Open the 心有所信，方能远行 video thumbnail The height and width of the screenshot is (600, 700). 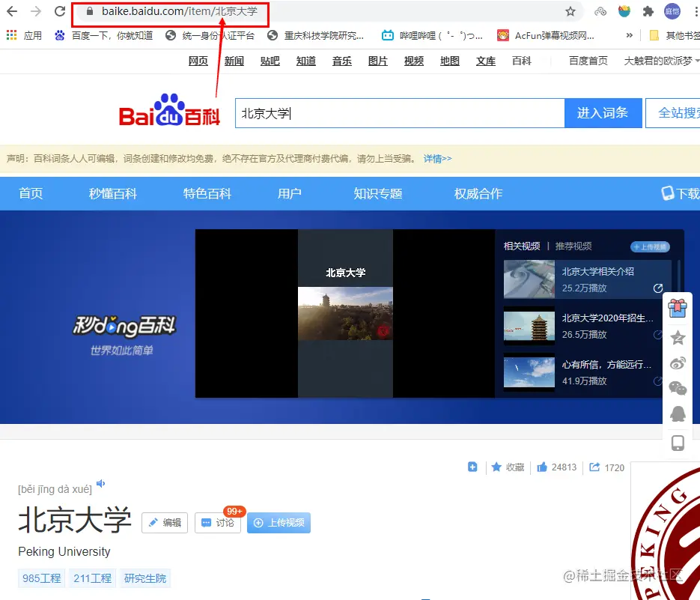(x=529, y=372)
